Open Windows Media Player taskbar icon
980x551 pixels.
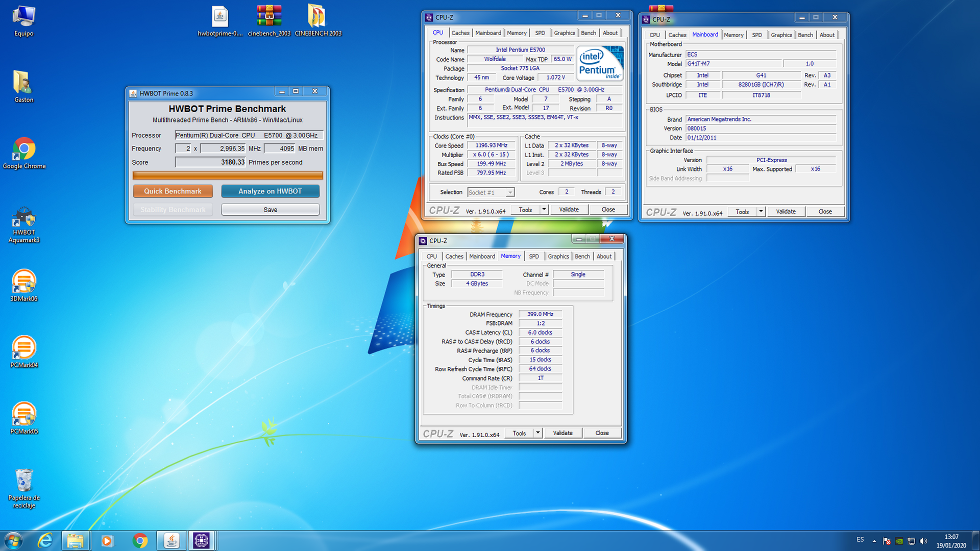coord(107,541)
